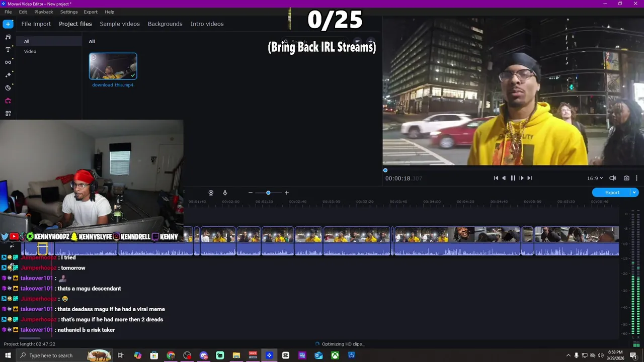Switch to the Backgrounds tab

pyautogui.click(x=165, y=24)
